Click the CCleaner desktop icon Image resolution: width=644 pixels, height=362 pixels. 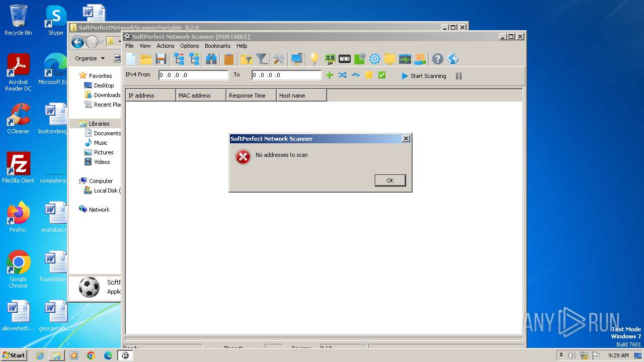click(x=18, y=119)
